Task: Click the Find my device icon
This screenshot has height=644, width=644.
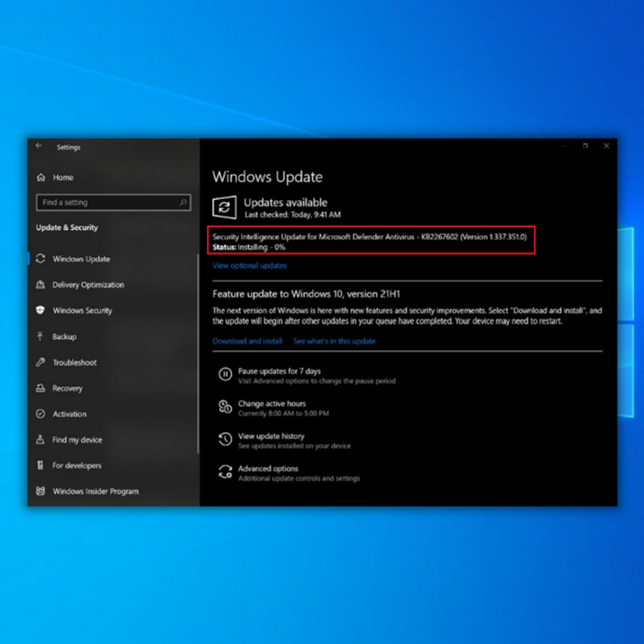Action: click(x=40, y=440)
